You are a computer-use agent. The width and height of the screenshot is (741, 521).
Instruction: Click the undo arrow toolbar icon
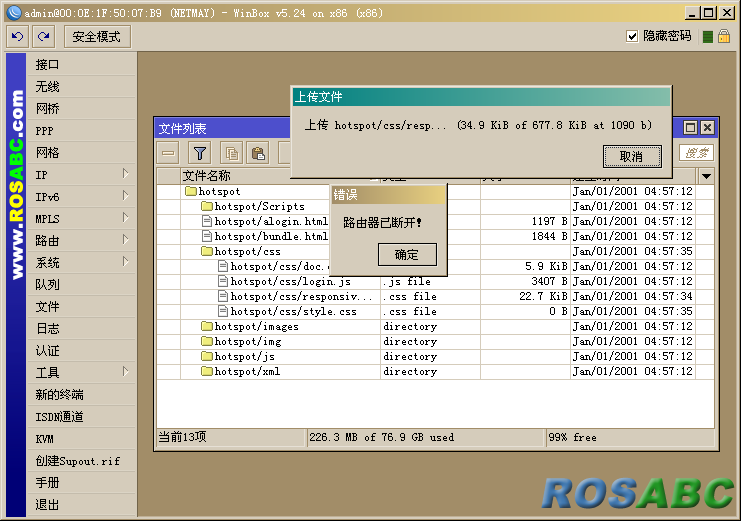[17, 36]
